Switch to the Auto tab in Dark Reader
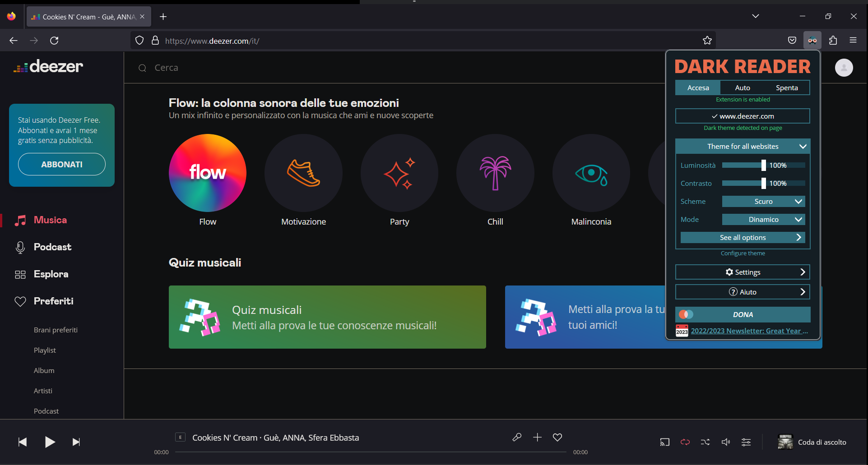Screen dimensions: 868x465 tap(742, 87)
